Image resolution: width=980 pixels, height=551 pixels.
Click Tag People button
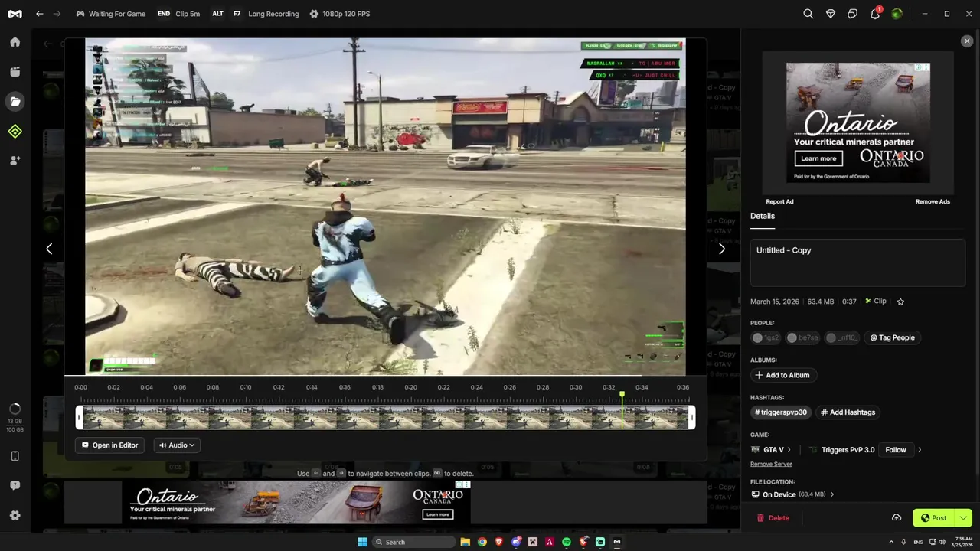pos(892,337)
